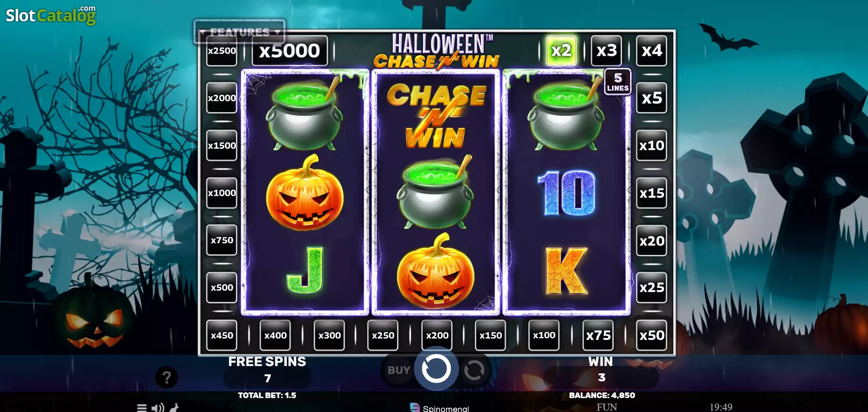Screen dimensions: 868x412
Task: Open the 5 LINES paytable badge
Action: coord(618,82)
